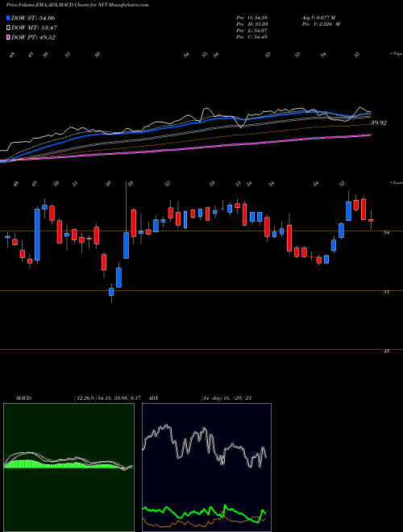This screenshot has width=403, height=532.
Task: Click the rightmost small red candlestick
Action: click(371, 220)
